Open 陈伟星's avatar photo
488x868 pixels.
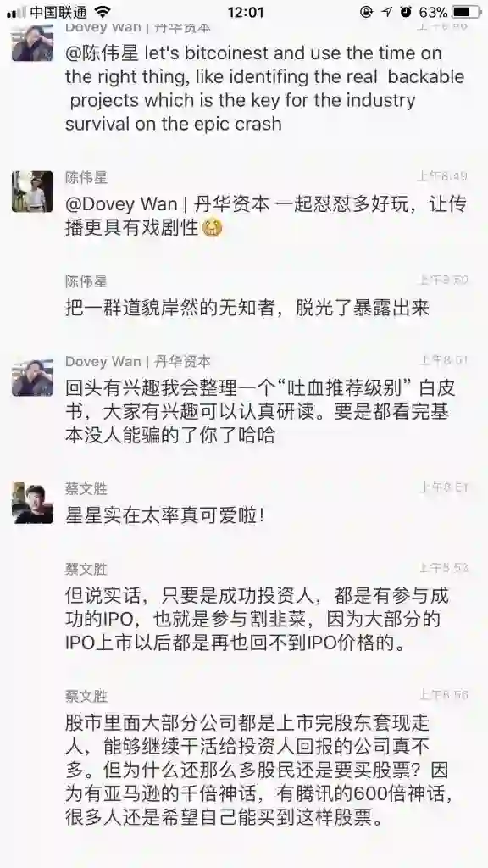pyautogui.click(x=33, y=192)
